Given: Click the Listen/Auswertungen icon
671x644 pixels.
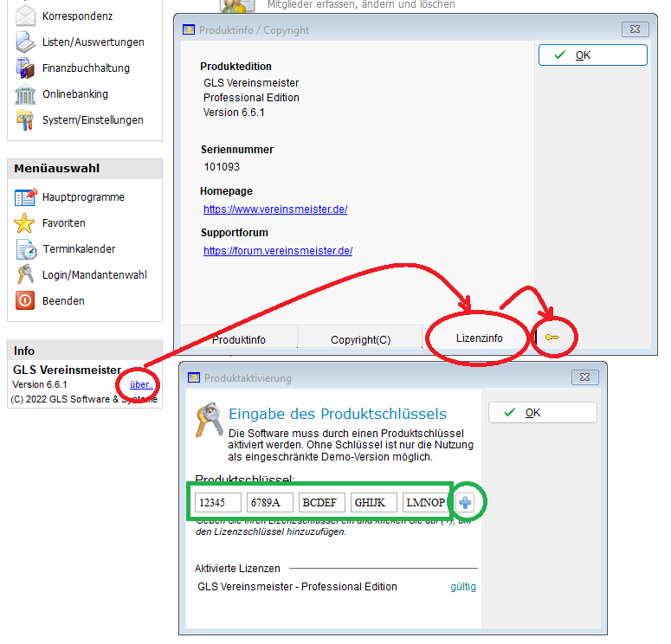Looking at the screenshot, I should coord(25,42).
